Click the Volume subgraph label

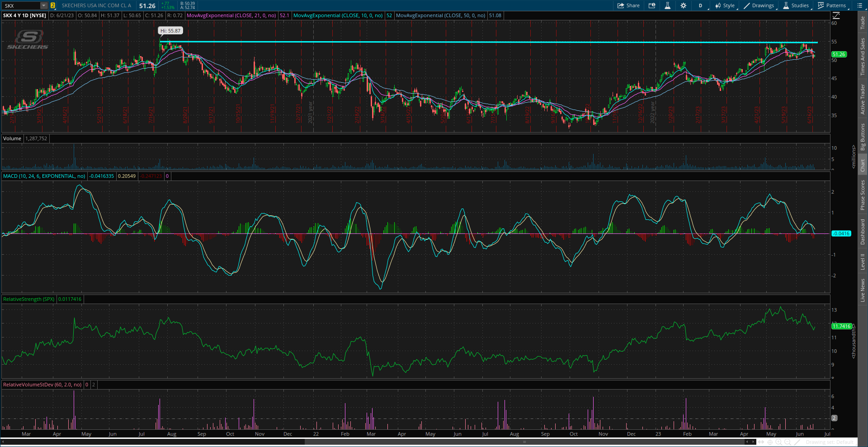12,138
